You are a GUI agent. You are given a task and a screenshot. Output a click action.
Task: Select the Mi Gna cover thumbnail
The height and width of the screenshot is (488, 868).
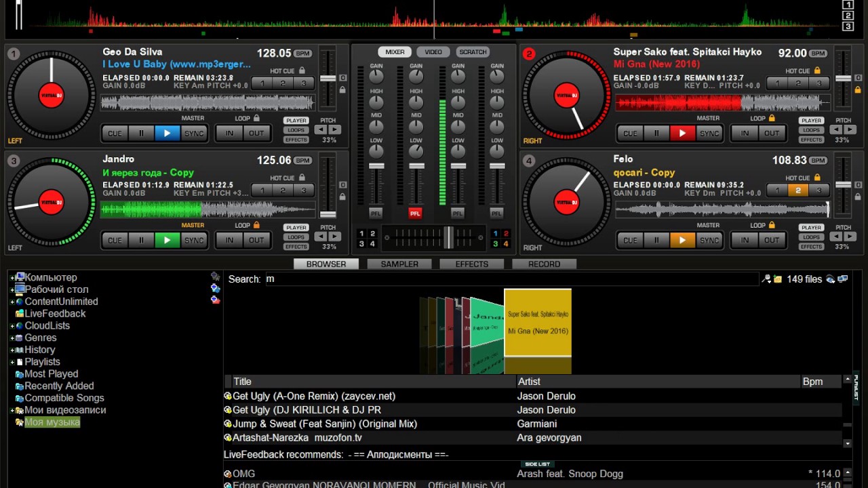(x=538, y=323)
